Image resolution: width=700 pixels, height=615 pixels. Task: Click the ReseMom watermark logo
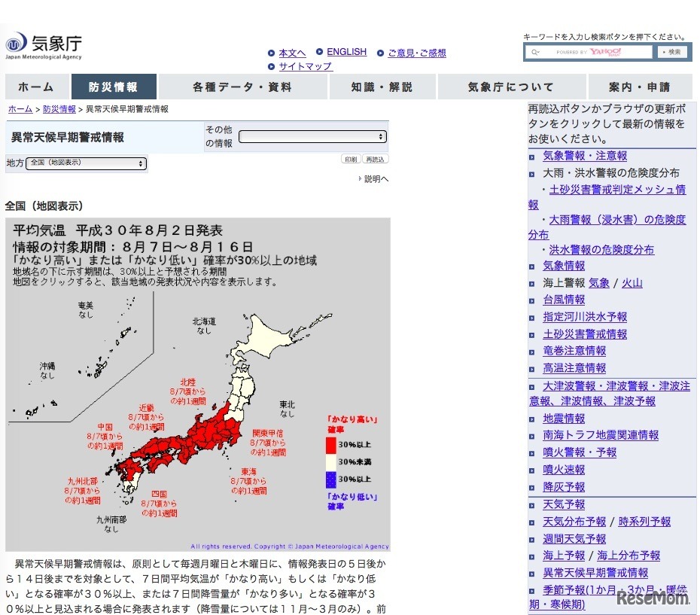[651, 598]
